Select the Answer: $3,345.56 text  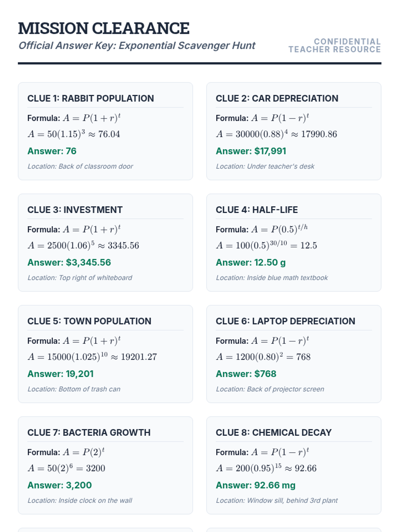(69, 262)
